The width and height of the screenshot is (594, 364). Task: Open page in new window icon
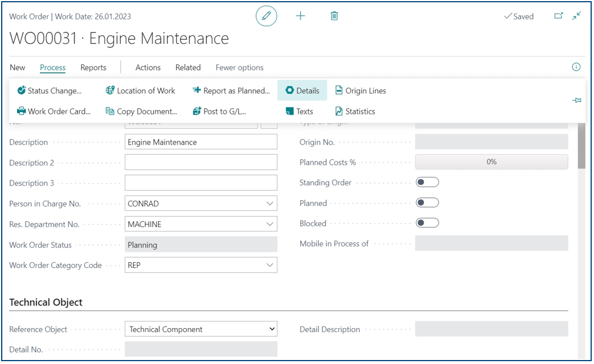click(x=558, y=16)
